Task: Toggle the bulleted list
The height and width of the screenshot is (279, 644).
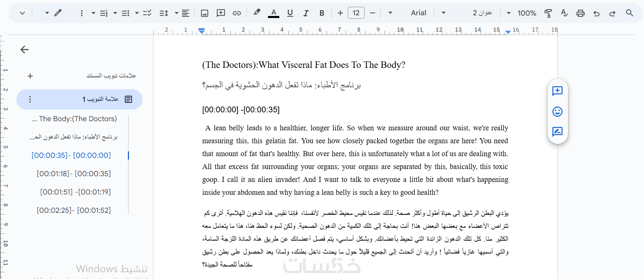Action: 126,13
